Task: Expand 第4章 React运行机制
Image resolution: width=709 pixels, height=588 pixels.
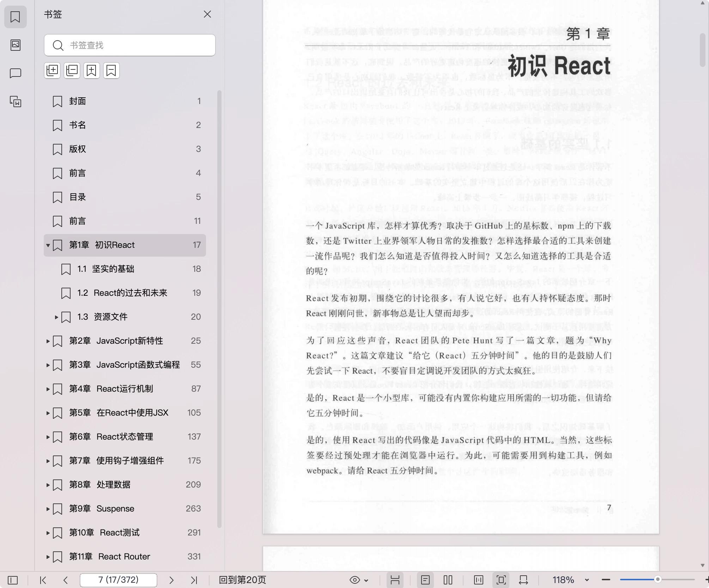Action: 48,389
